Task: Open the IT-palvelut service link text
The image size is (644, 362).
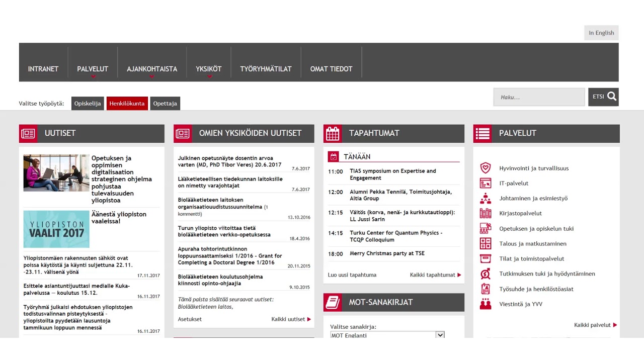Action: click(x=514, y=183)
